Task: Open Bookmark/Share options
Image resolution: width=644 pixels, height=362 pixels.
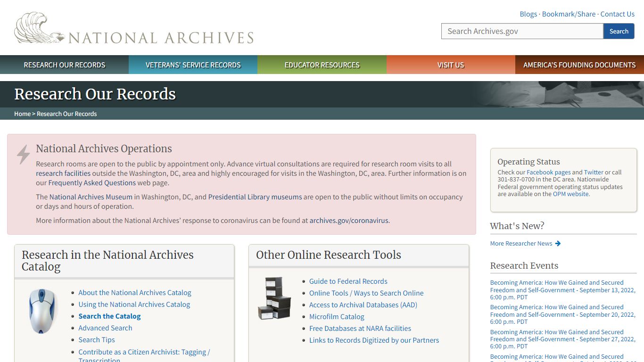Action: pos(569,14)
